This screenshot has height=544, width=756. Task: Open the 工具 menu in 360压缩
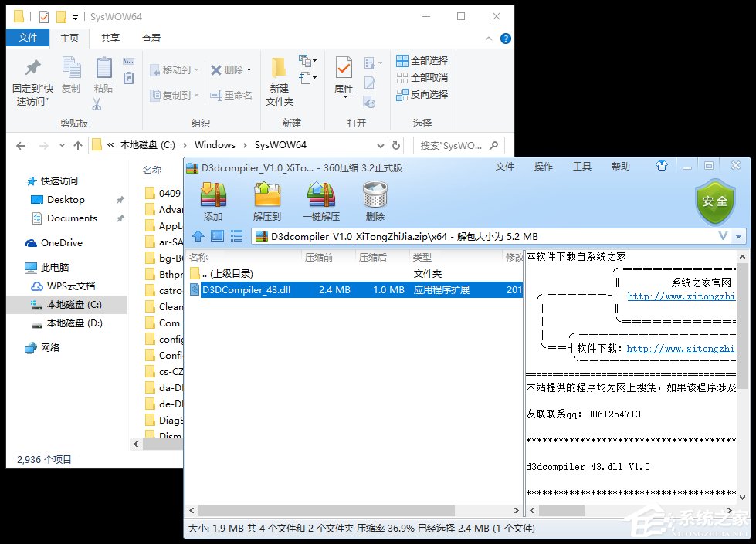click(x=581, y=166)
